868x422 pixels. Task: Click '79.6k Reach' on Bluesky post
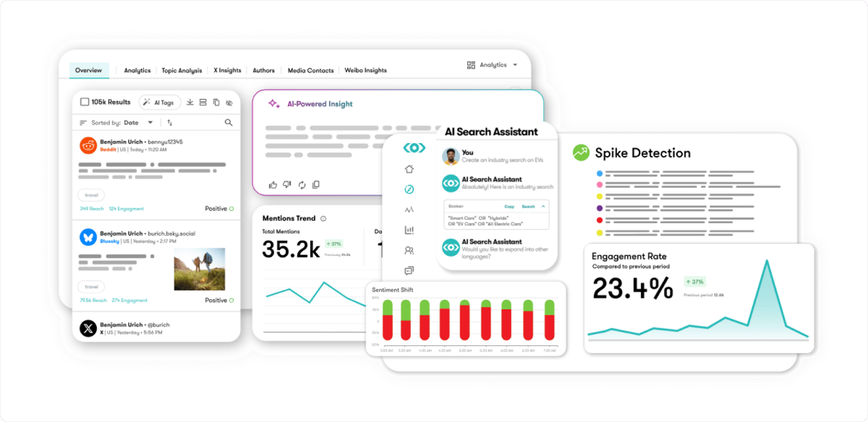point(93,301)
